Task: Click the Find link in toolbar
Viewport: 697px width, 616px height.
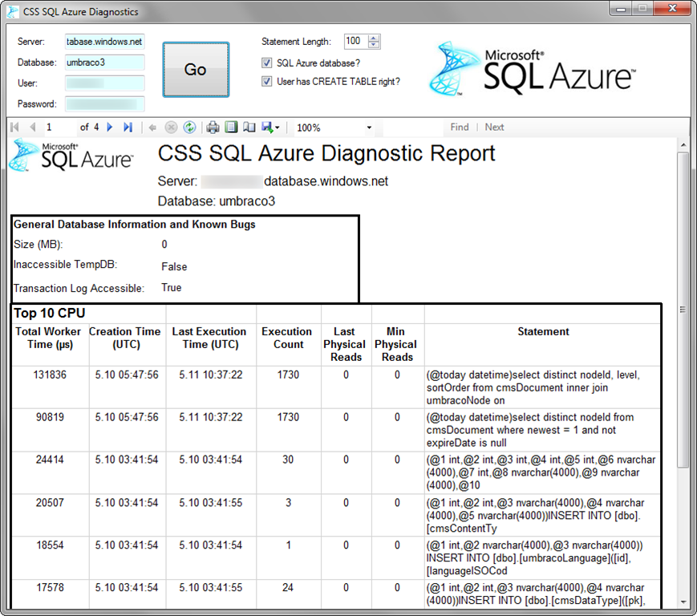Action: [x=460, y=127]
